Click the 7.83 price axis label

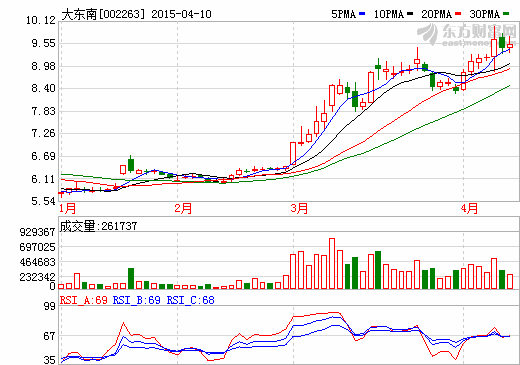tap(43, 111)
